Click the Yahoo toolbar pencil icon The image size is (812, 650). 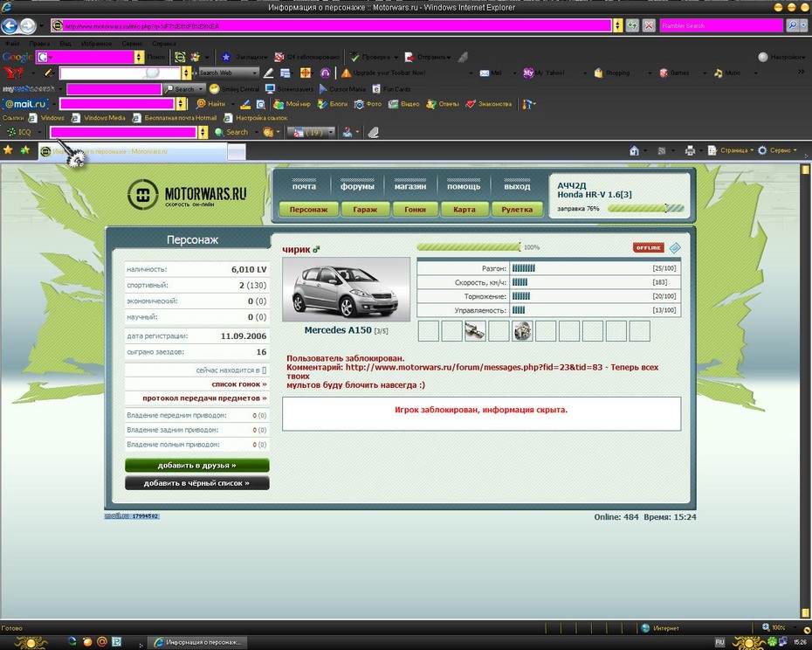point(49,73)
